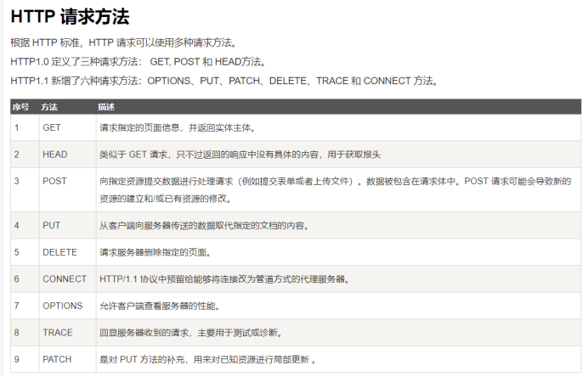
Task: Click the number cell in the POST row
Action: coord(25,189)
